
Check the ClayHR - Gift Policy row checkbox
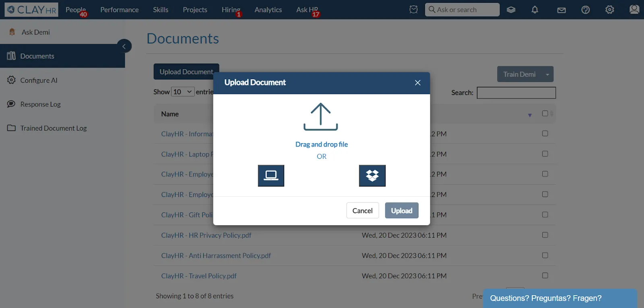pyautogui.click(x=545, y=215)
